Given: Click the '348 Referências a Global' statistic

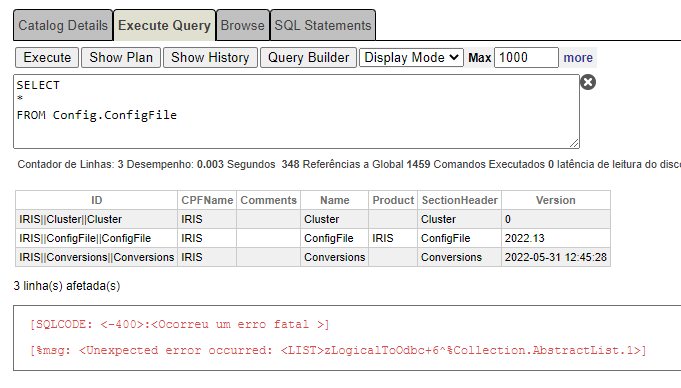Looking at the screenshot, I should point(342,164).
